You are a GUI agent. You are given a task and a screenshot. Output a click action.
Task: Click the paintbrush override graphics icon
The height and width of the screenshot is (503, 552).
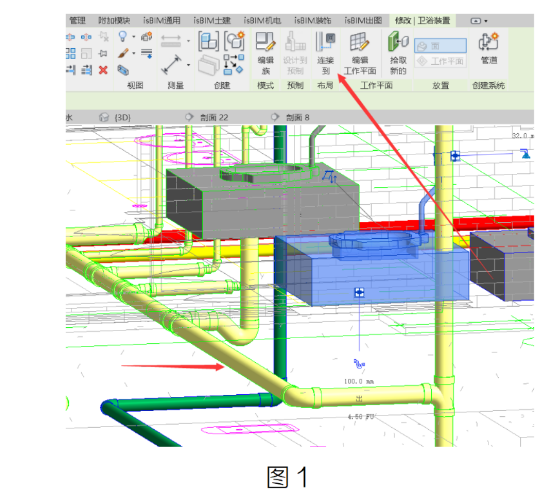click(123, 53)
